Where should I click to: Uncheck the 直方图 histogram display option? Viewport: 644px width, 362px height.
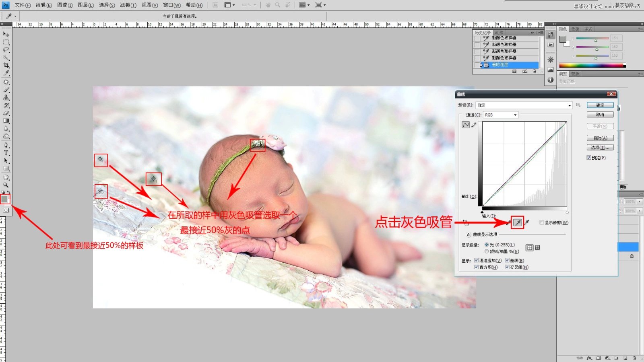tap(477, 266)
